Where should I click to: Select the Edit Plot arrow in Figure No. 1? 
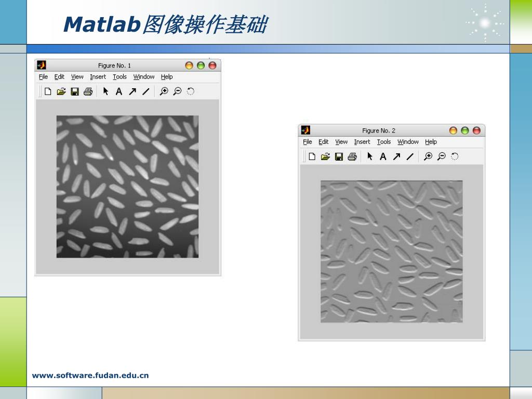click(x=105, y=91)
